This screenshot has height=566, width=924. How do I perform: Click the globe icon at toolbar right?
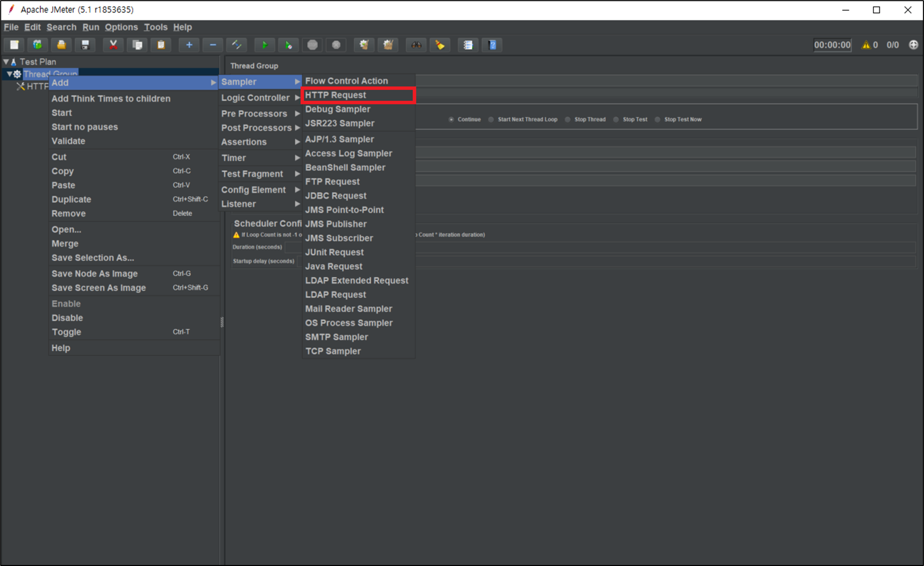913,45
